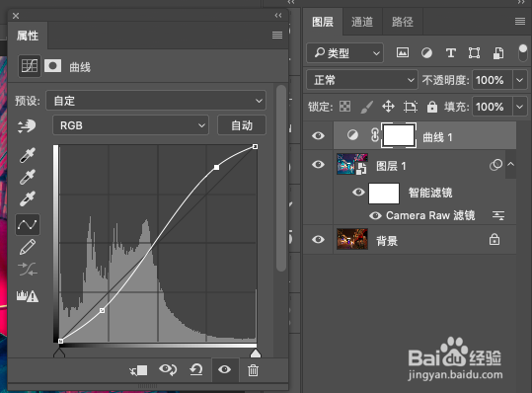532x393 pixels.
Task: Select the draw curve pencil tool
Action: pos(28,247)
